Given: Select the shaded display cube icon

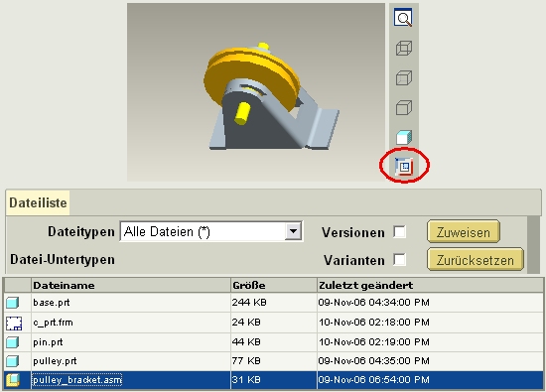Looking at the screenshot, I should click(404, 137).
